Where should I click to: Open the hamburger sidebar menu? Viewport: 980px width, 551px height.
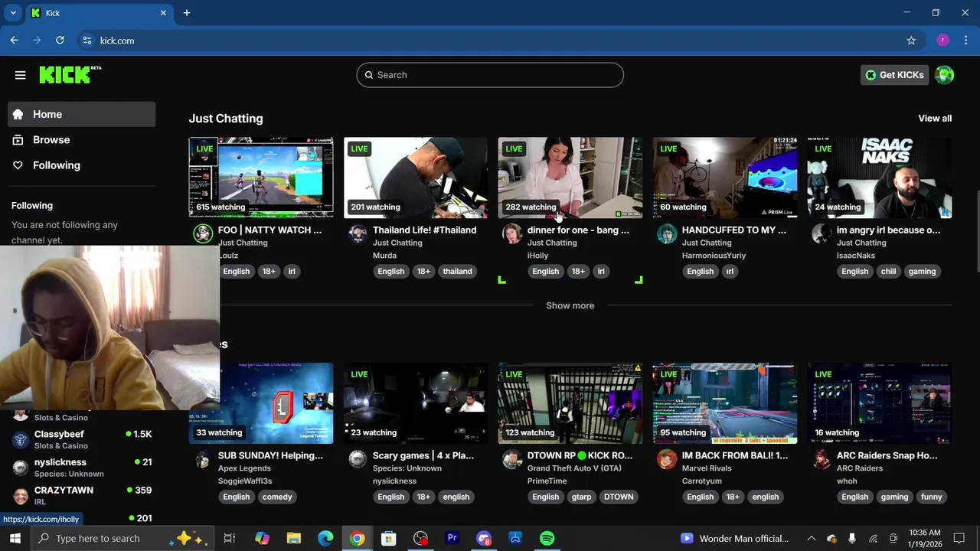click(21, 75)
